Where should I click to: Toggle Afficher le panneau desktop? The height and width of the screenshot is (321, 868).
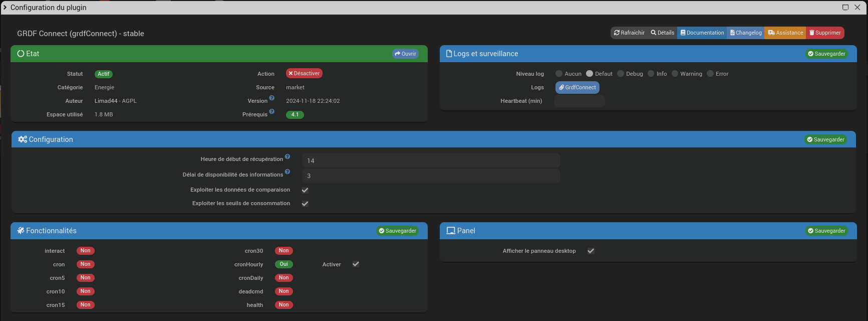click(x=591, y=251)
